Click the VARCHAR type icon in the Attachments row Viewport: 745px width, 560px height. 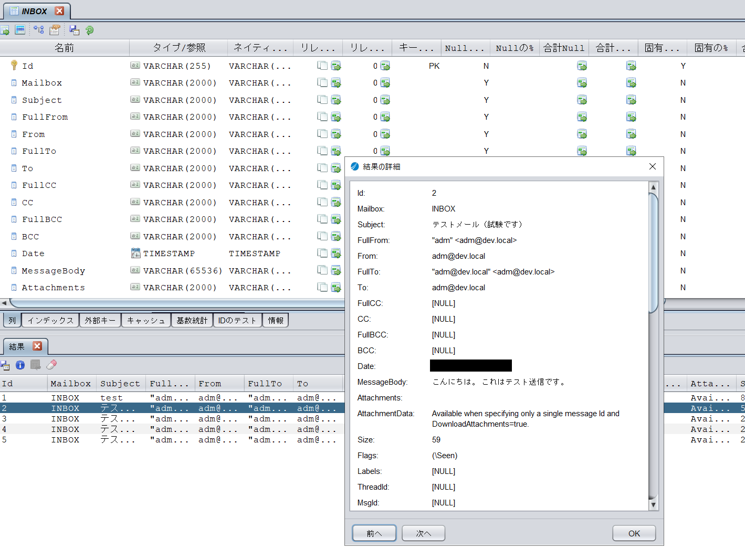pos(135,287)
